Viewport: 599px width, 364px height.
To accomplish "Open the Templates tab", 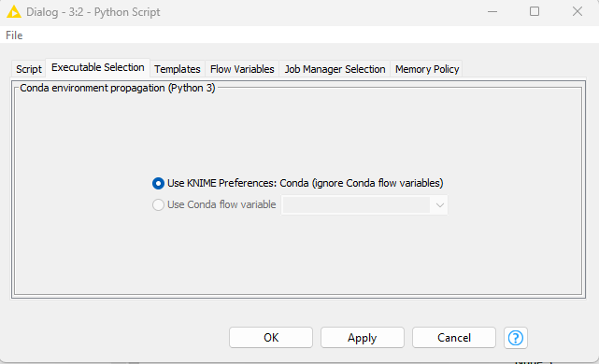I will point(178,69).
